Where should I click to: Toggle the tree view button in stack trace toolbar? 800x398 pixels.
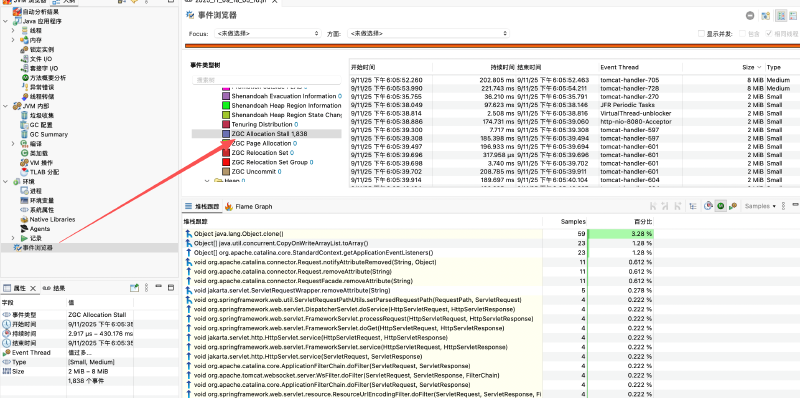pyautogui.click(x=692, y=206)
